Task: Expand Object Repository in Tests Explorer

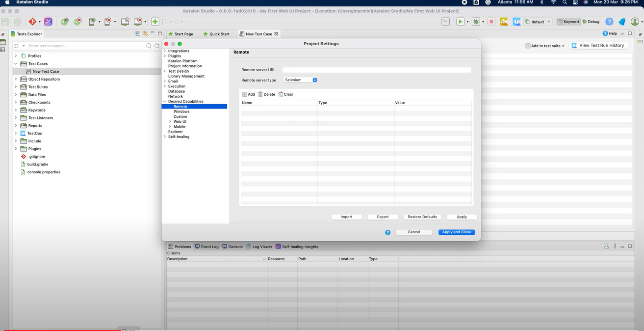Action: (16, 79)
